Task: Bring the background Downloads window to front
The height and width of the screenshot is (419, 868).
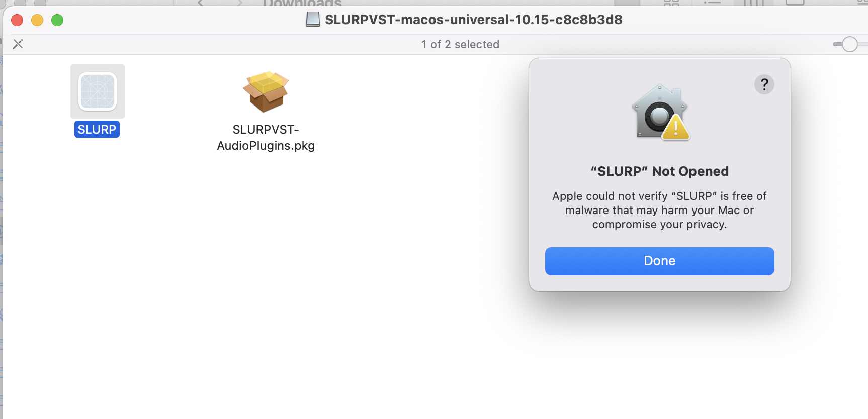Action: [302, 3]
